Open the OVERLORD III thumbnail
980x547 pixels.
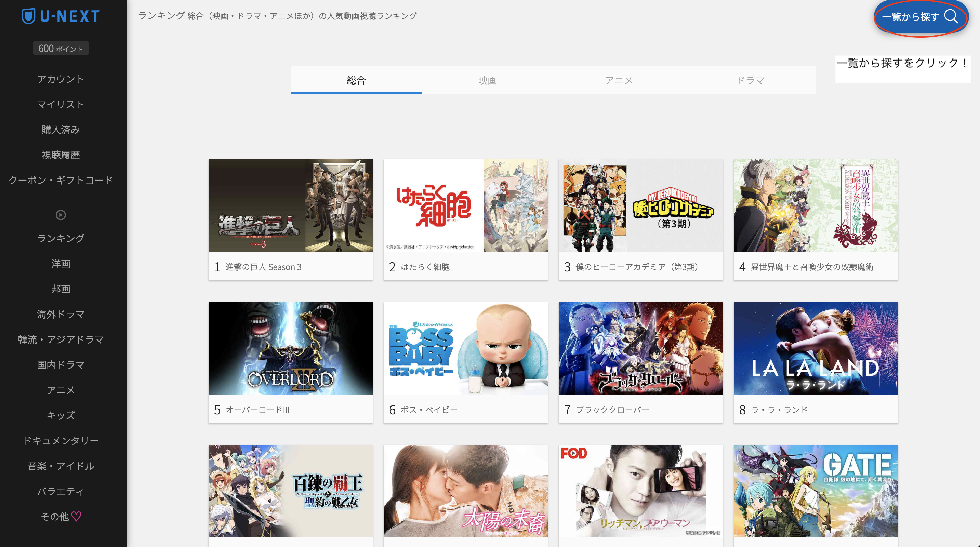[x=291, y=348]
